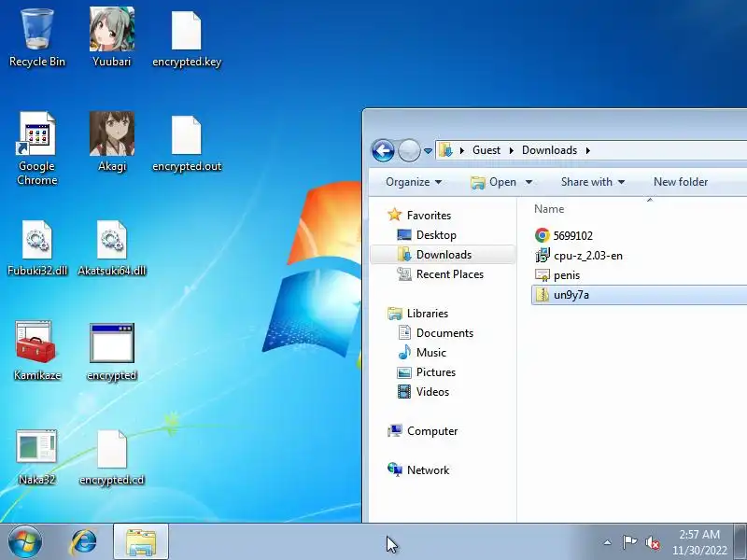Show hidden tray icons arrow

[608, 542]
